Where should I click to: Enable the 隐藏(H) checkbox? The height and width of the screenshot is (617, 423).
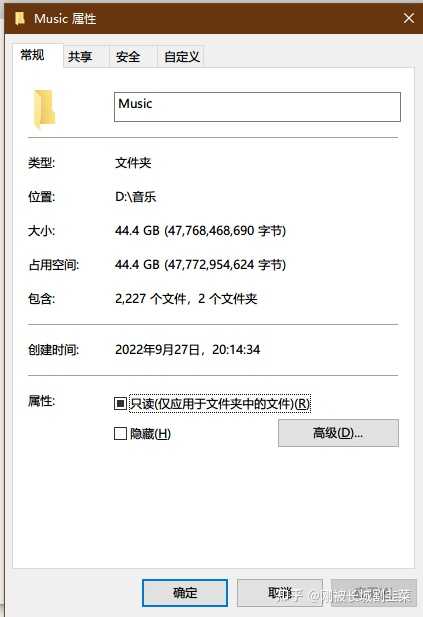click(x=120, y=434)
